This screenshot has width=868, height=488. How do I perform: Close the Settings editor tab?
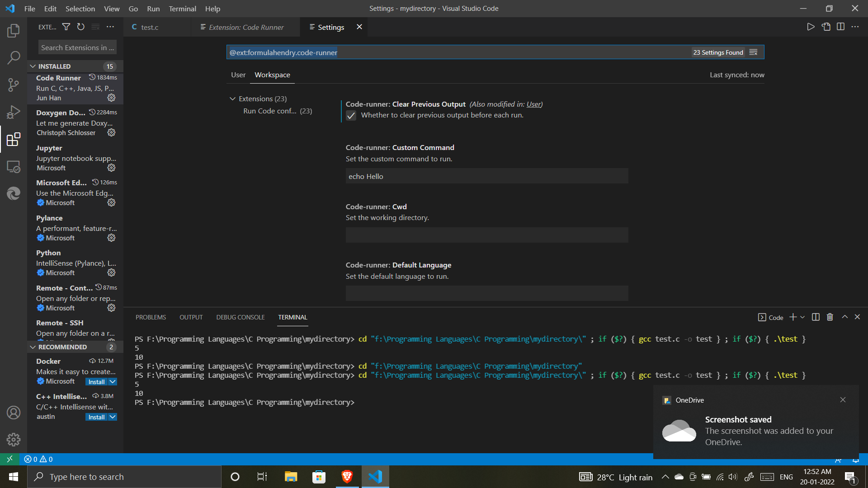(359, 27)
